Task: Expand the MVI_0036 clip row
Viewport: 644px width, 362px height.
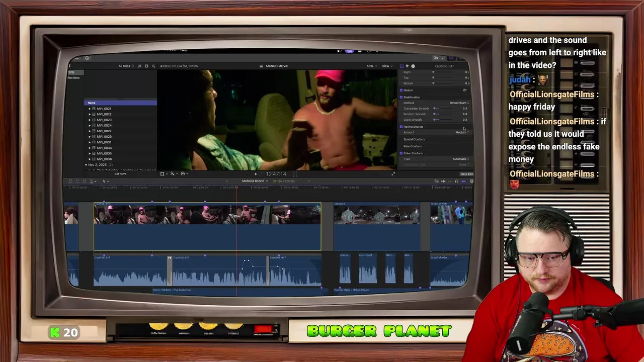Action: [90, 159]
